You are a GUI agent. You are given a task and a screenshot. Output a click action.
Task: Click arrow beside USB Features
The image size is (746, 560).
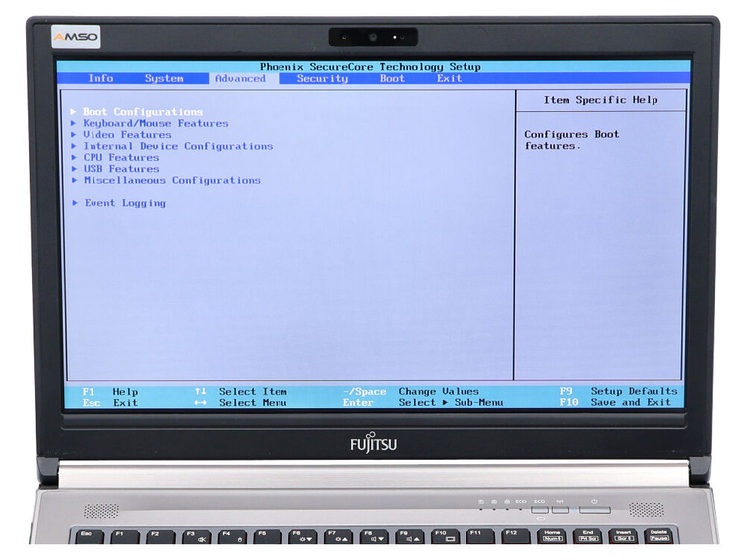pyautogui.click(x=74, y=169)
